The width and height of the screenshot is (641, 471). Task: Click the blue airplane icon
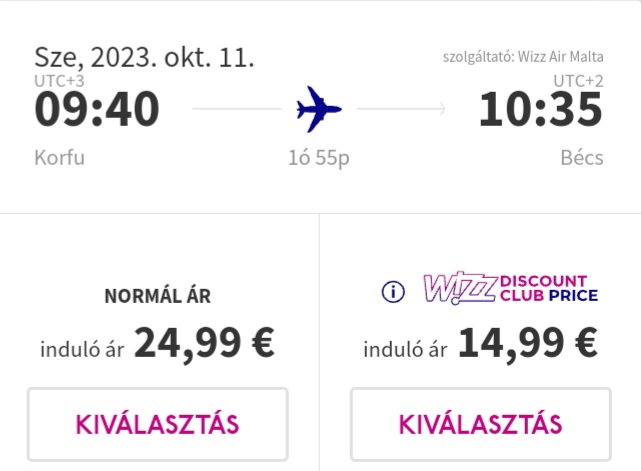(319, 109)
